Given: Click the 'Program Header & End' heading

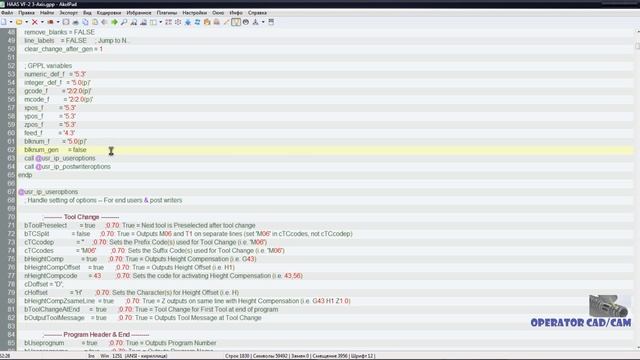Looking at the screenshot, I should pos(96,335).
